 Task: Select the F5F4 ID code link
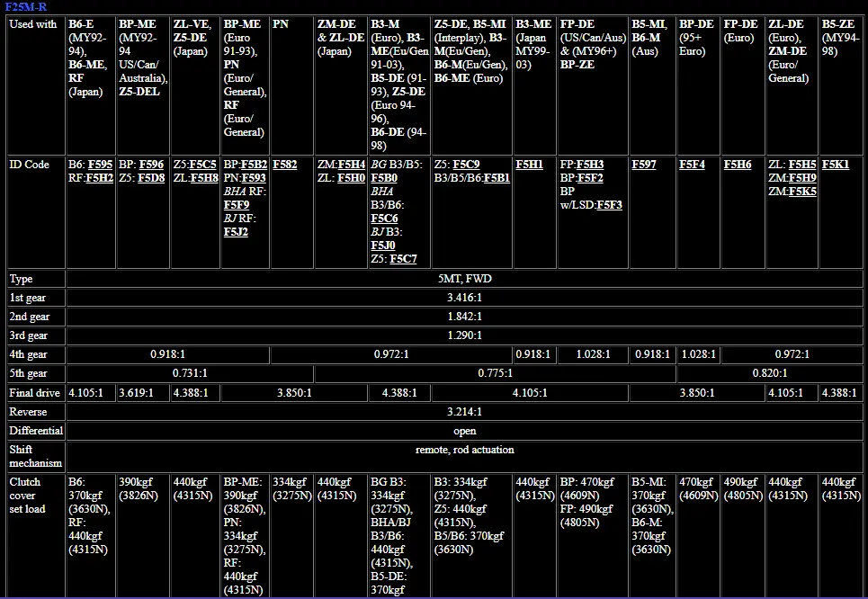tap(692, 165)
